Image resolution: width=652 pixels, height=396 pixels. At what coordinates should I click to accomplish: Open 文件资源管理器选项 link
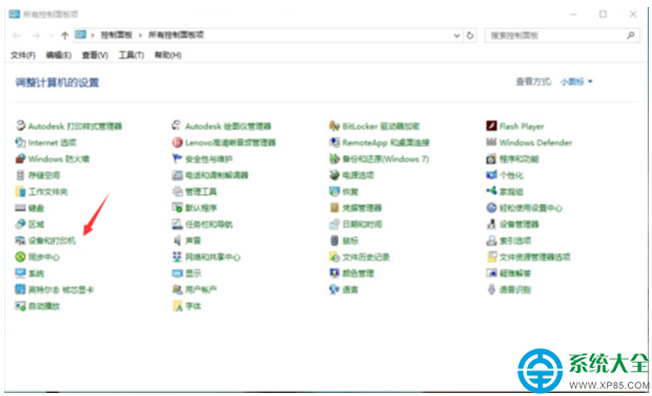(535, 257)
